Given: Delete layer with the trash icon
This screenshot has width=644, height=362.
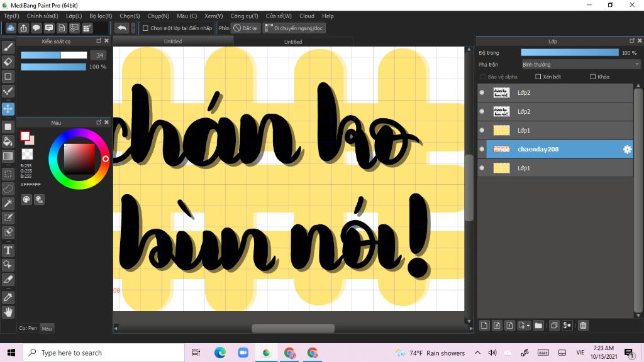Looking at the screenshot, I should tap(583, 326).
